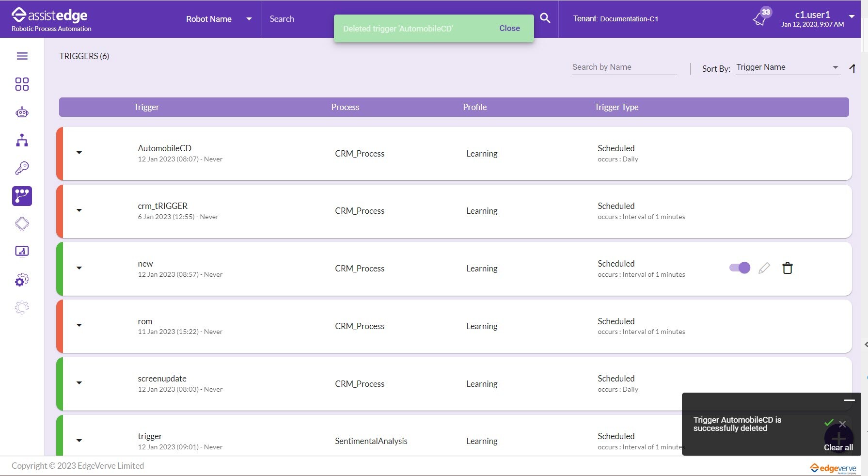The height and width of the screenshot is (476, 868).
Task: Click the top bar search magnifier icon
Action: click(545, 18)
